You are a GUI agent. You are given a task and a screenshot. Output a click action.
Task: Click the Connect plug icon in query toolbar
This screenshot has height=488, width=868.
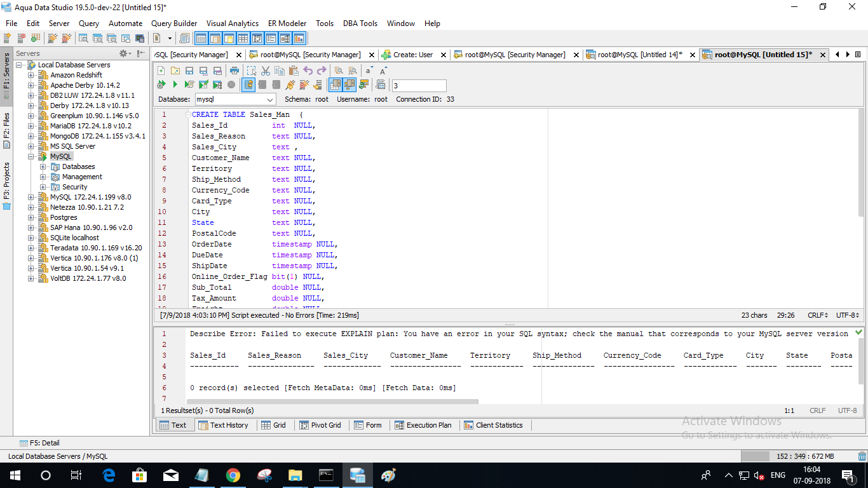click(290, 85)
